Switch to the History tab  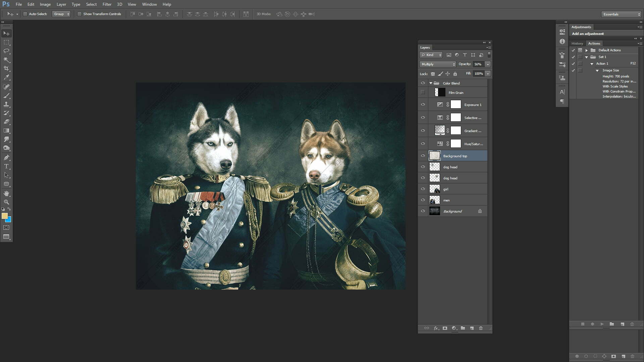(577, 44)
